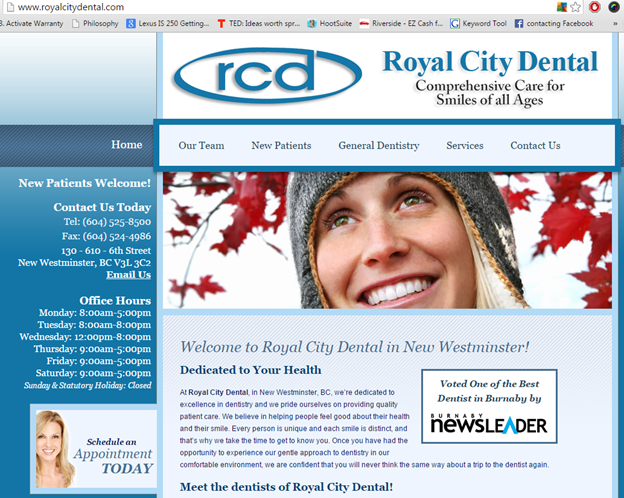This screenshot has width=624, height=498.
Task: Click the Monday: 8:00am-5:00pm hours line
Action: (x=95, y=313)
